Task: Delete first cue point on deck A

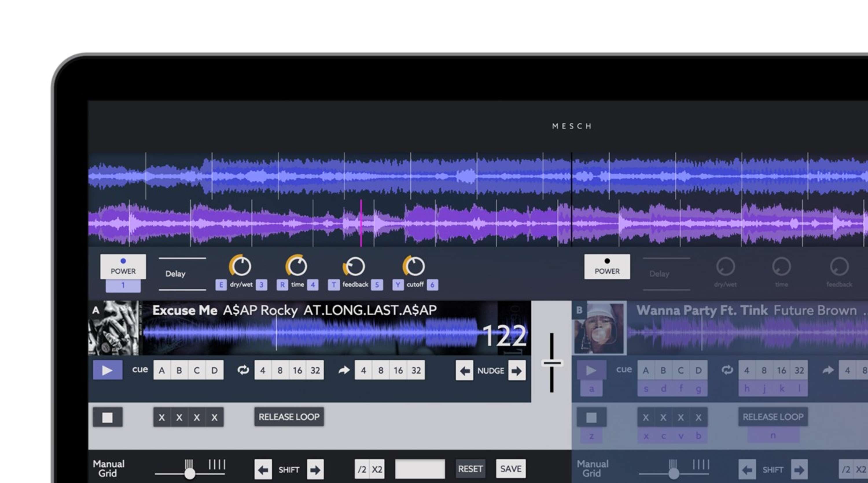Action: pyautogui.click(x=162, y=417)
